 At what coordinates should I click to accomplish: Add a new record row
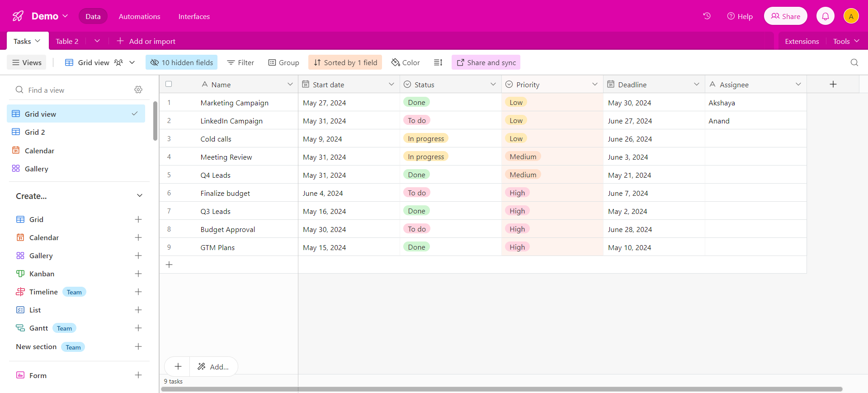click(169, 265)
